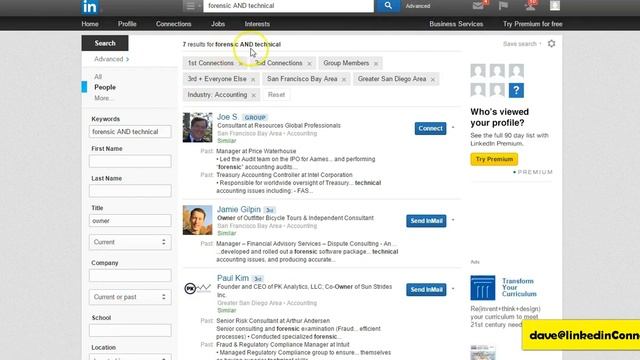Click the blue question mark icon
Image resolution: width=640 pixels, height=360 pixels.
516,90
